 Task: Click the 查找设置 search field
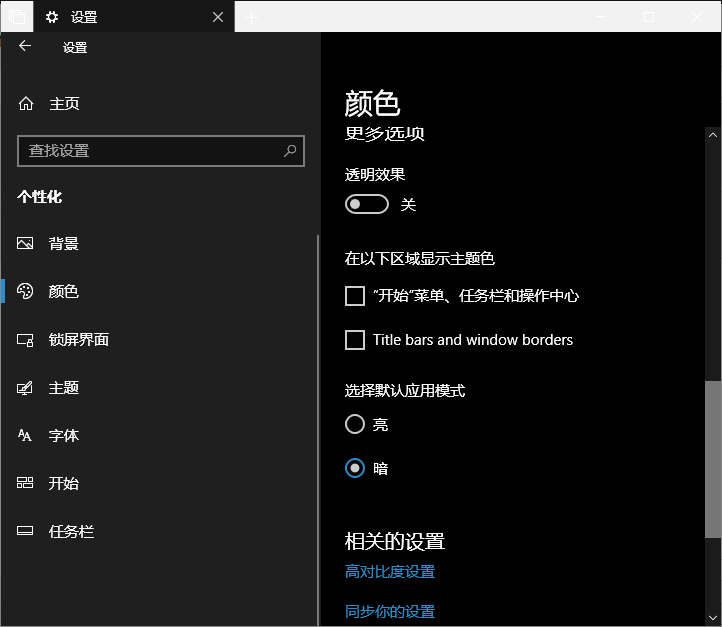tap(150, 151)
